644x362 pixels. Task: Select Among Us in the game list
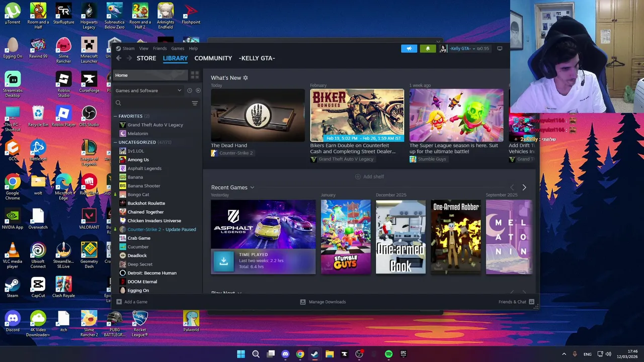(138, 160)
